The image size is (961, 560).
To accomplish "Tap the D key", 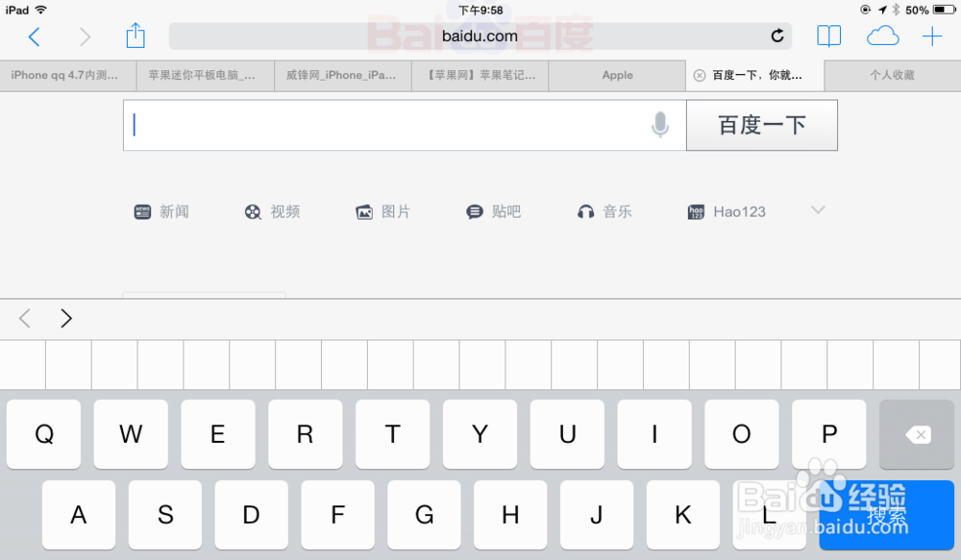I will 251,515.
